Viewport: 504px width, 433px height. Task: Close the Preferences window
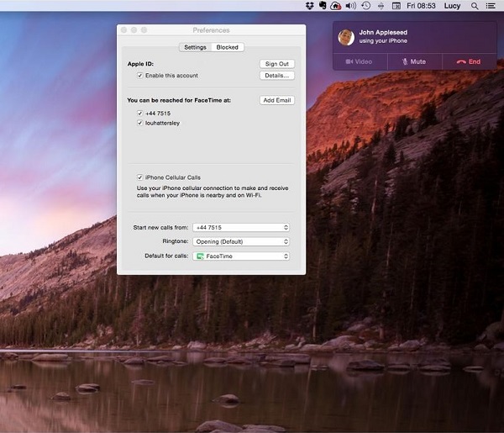(123, 30)
